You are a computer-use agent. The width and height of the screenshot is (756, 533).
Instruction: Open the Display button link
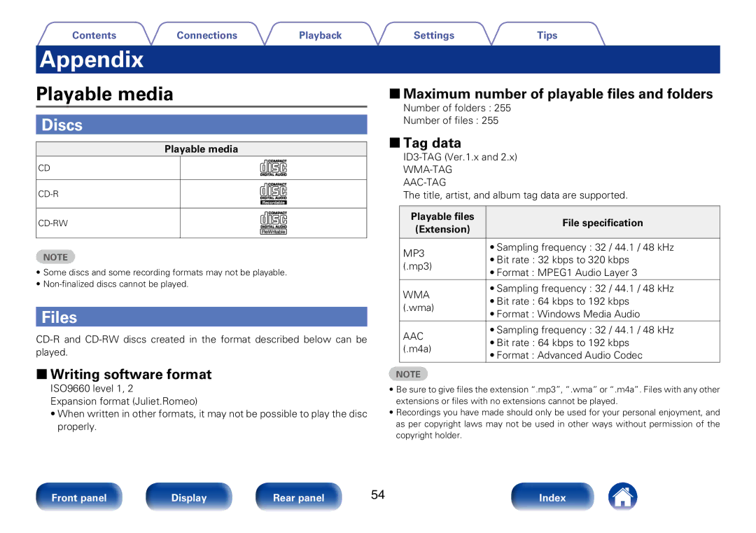189,497
